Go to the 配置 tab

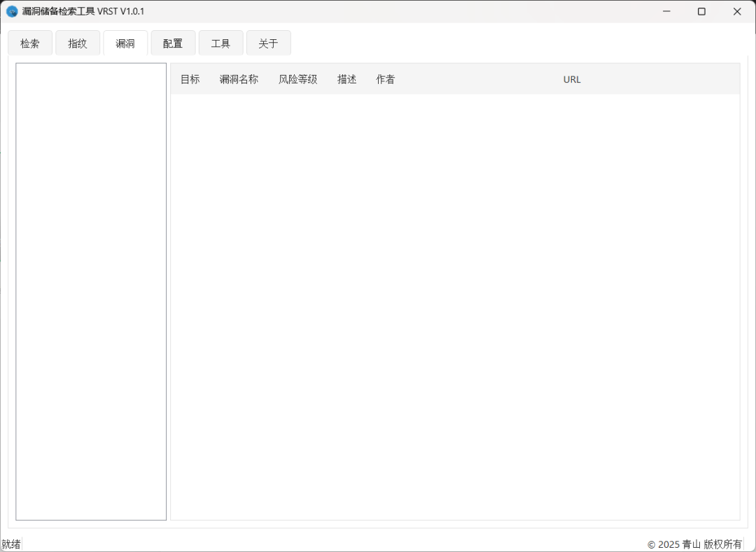click(x=173, y=43)
